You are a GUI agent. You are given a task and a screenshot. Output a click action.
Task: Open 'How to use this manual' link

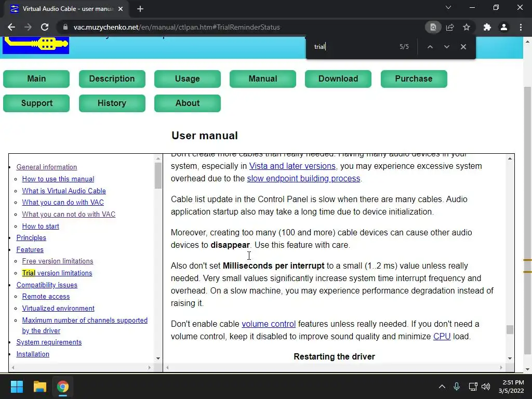coord(58,179)
